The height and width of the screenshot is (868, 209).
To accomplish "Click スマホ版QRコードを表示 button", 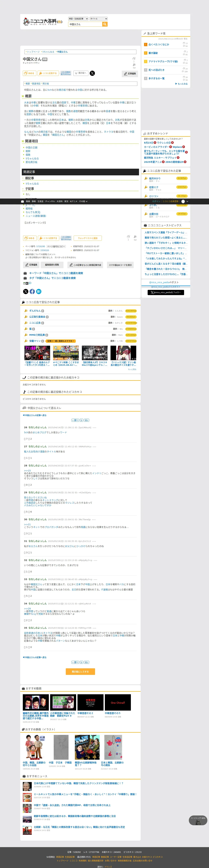I will pyautogui.click(x=120, y=265).
